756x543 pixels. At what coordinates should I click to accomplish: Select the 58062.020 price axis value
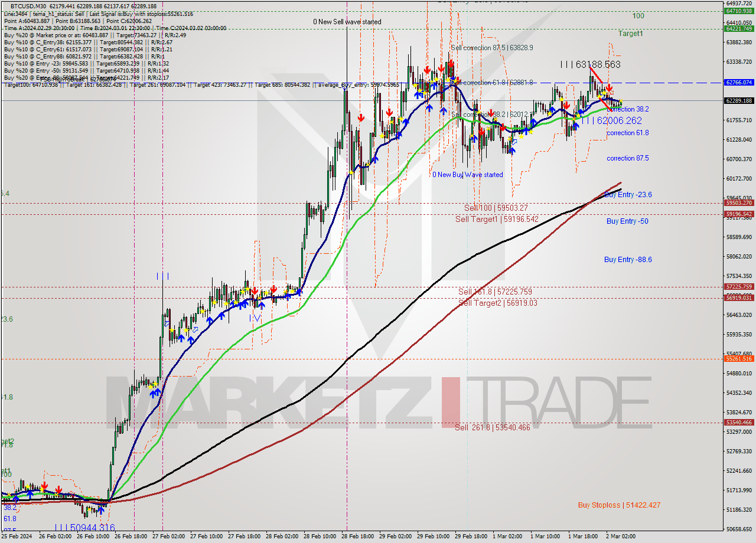pos(739,256)
